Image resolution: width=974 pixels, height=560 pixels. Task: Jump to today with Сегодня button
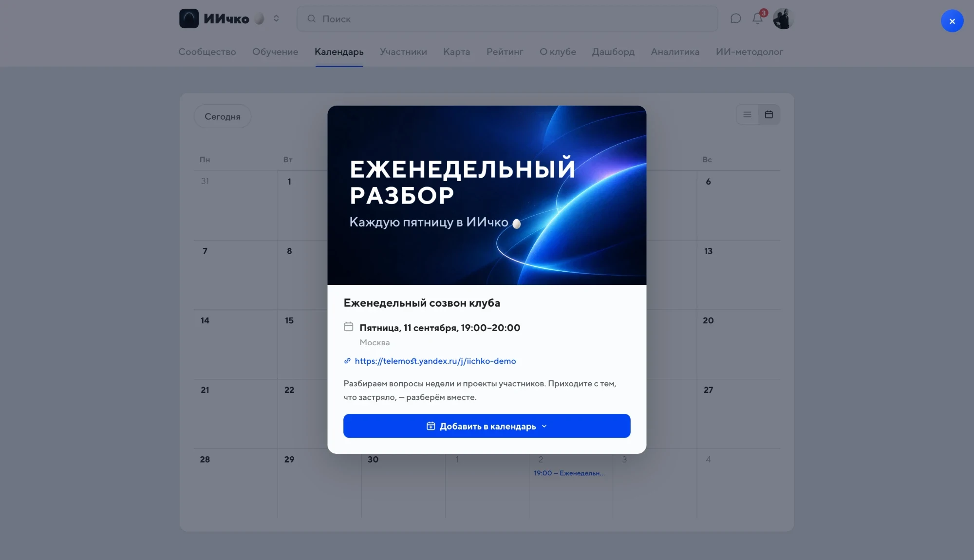(x=223, y=116)
